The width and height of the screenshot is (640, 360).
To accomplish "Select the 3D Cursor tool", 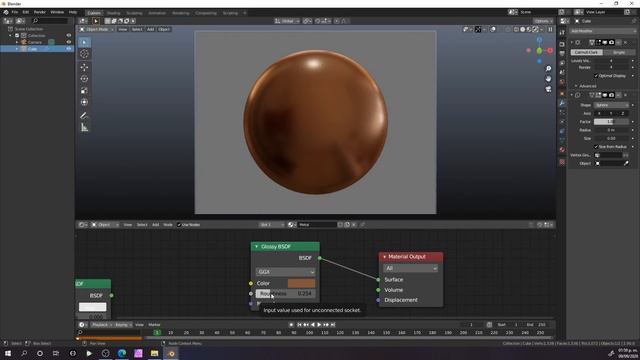I will click(x=84, y=54).
